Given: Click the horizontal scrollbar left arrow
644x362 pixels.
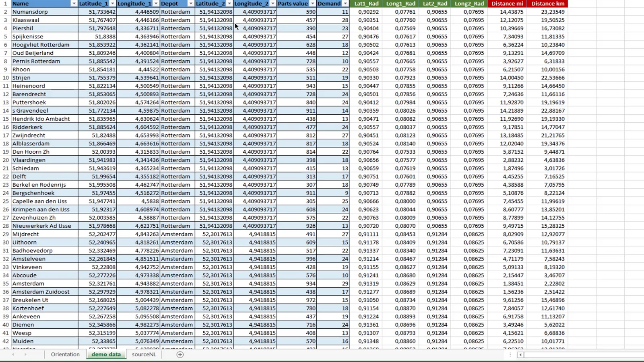Looking at the screenshot, I should tap(520, 355).
